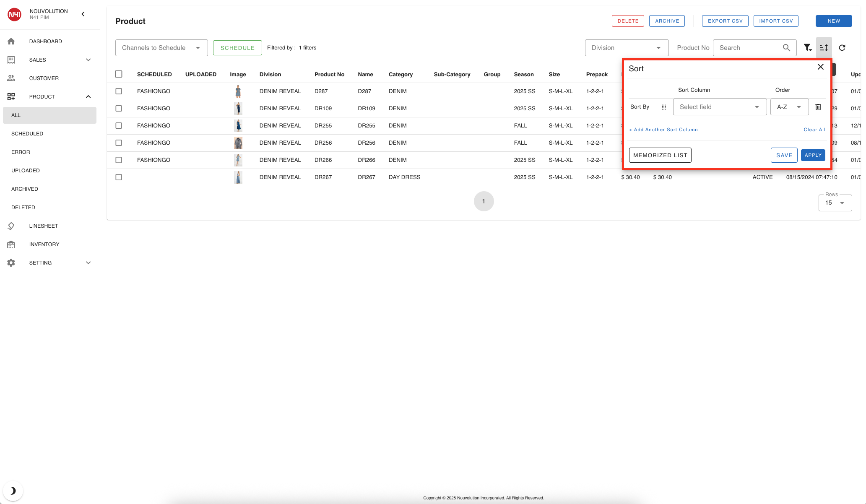The width and height of the screenshot is (866, 504).
Task: Click the drag handle beside Sort By
Action: (x=664, y=107)
